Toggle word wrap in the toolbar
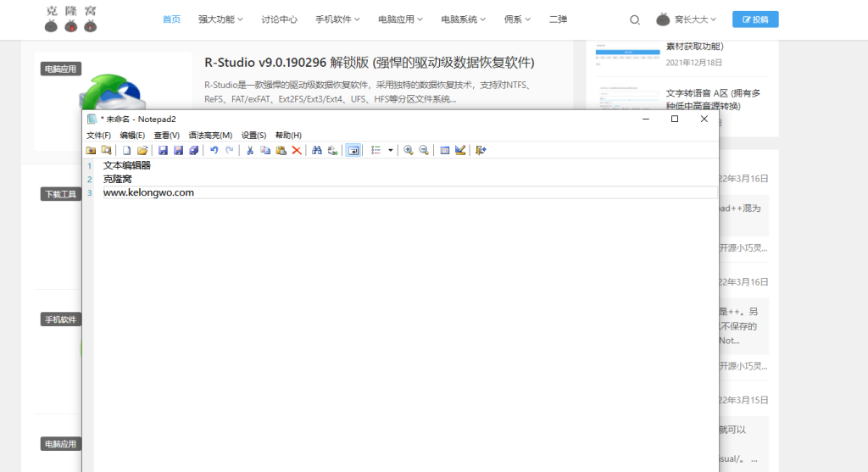 353,151
